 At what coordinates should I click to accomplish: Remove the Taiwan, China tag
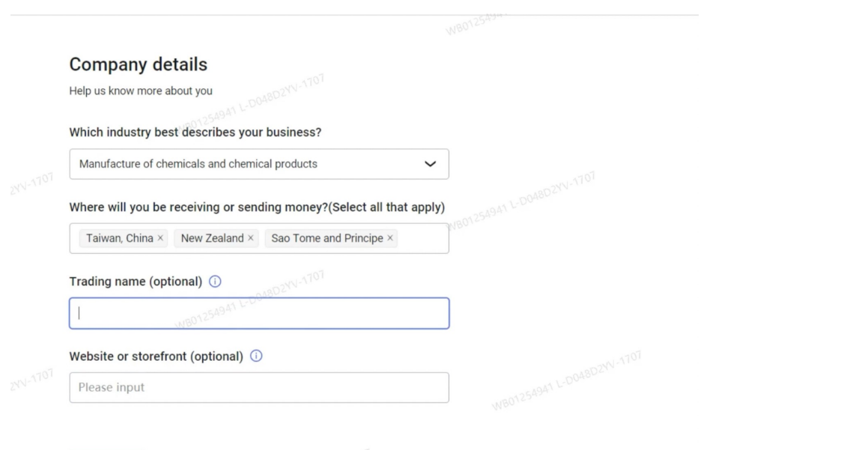coord(160,238)
